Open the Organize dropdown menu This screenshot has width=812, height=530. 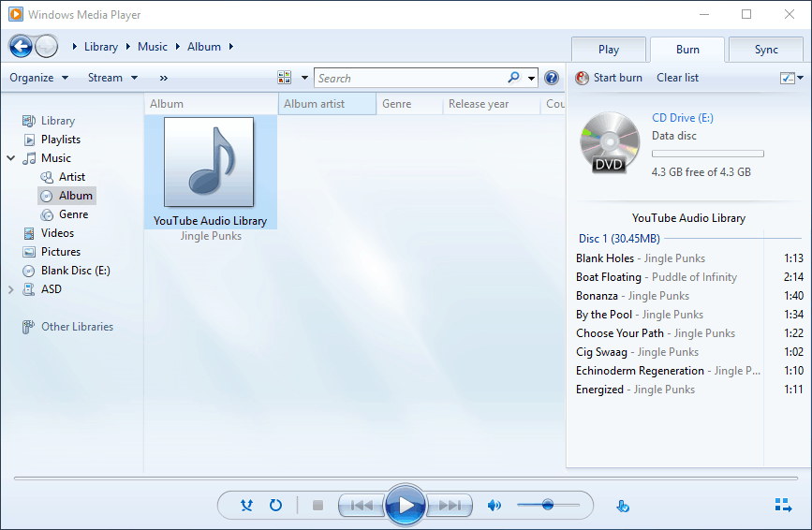[x=38, y=78]
